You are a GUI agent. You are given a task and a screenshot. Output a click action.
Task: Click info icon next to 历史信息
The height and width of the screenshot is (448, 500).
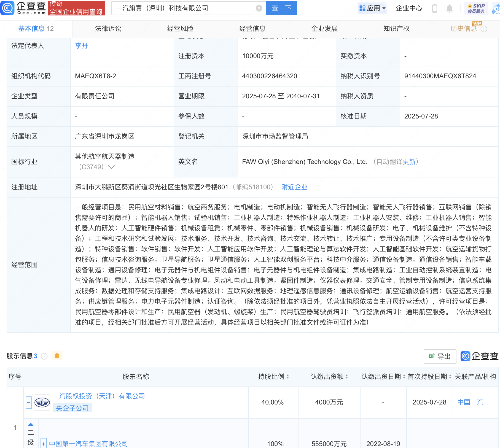click(x=484, y=29)
